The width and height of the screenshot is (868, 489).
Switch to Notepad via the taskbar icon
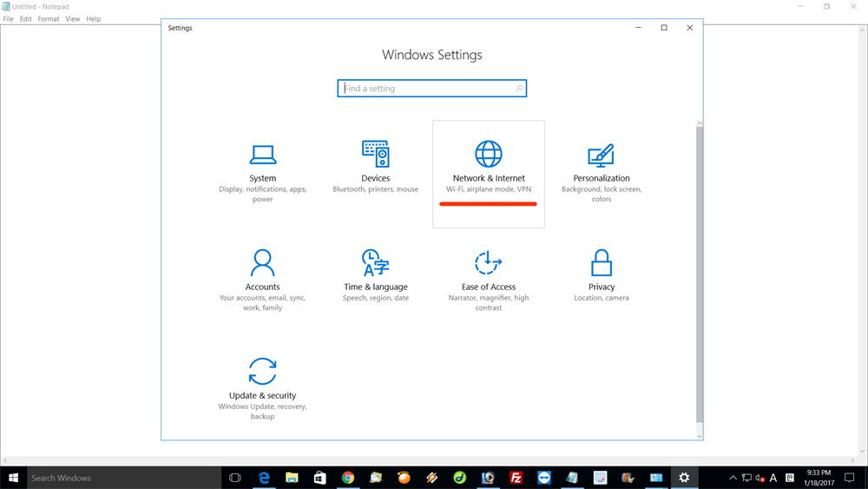pyautogui.click(x=572, y=478)
